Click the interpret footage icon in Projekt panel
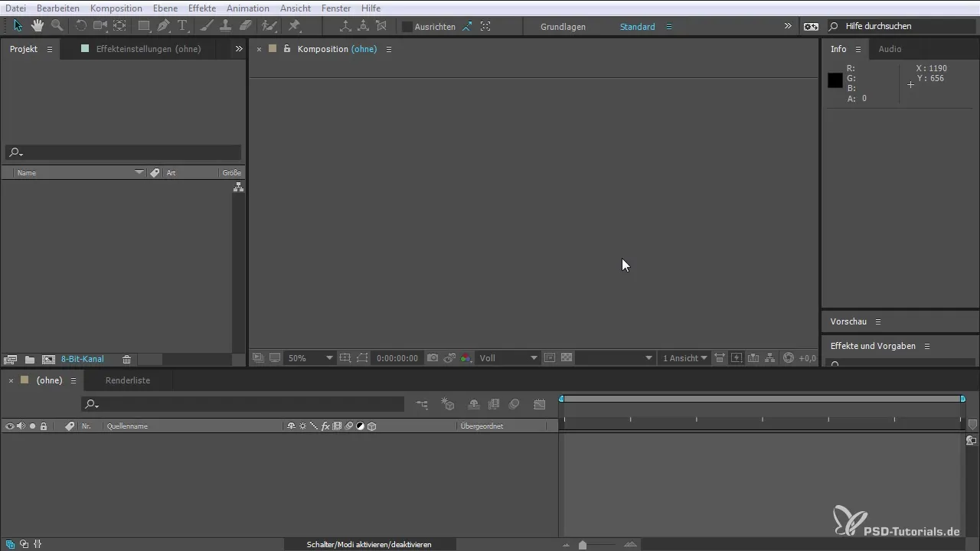The height and width of the screenshot is (551, 980). pos(10,359)
